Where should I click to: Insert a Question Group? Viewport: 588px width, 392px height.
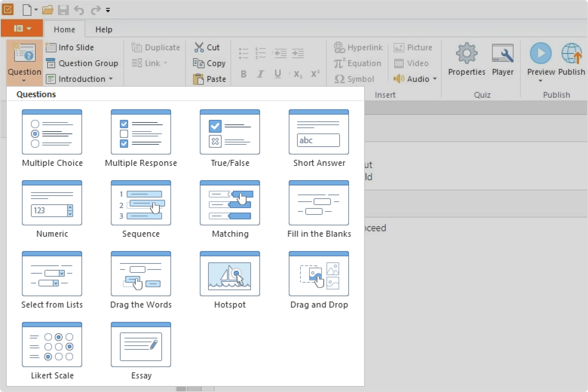coord(82,63)
